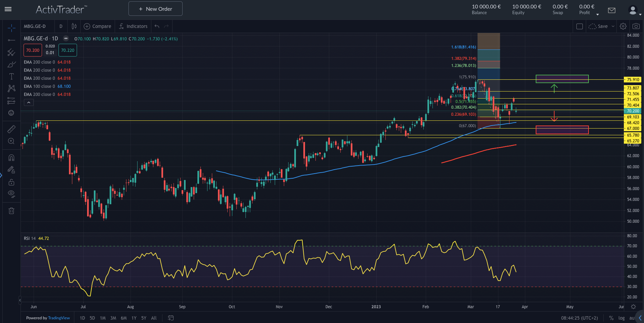Screen dimensions: 644x323
Task: Select the 6M time range
Action: pyautogui.click(x=124, y=318)
